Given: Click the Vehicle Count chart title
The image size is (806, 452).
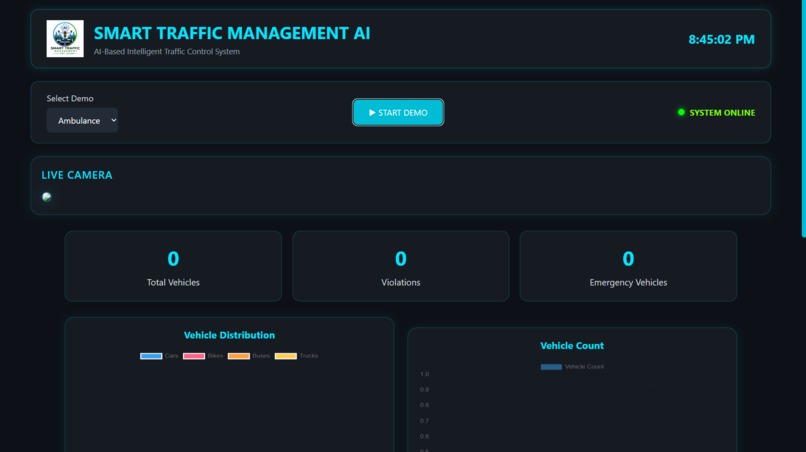Looking at the screenshot, I should [572, 346].
